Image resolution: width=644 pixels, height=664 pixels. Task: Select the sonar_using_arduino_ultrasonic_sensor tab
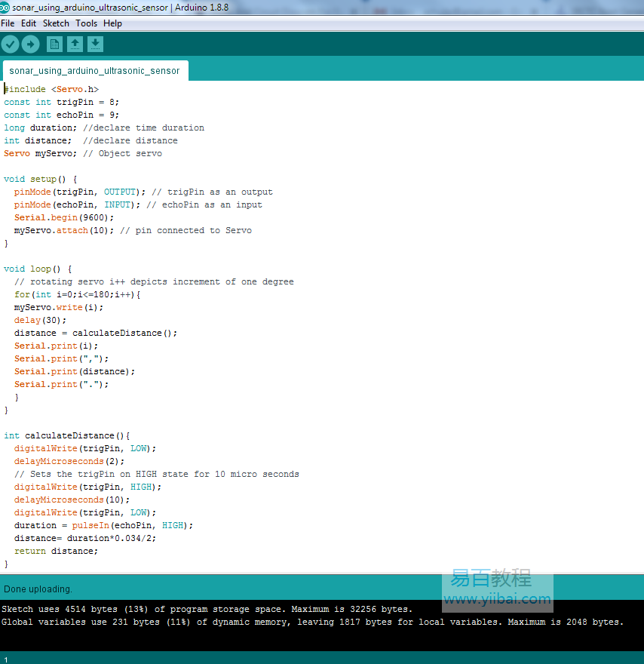coord(94,71)
